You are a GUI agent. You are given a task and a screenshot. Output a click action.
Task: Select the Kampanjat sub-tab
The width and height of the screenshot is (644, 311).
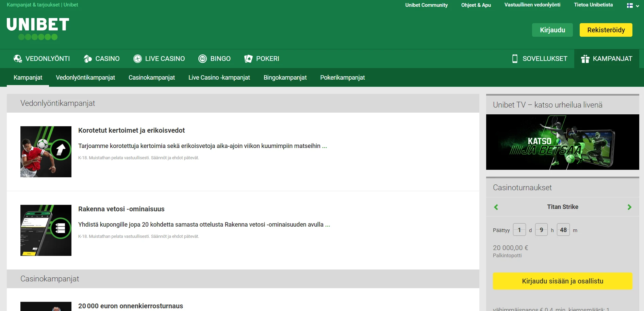28,78
